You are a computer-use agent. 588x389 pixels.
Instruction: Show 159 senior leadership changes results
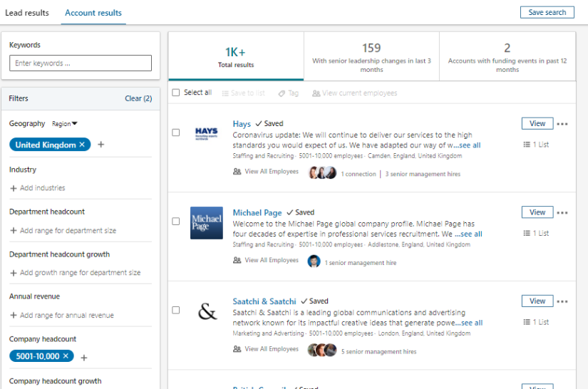tap(371, 56)
